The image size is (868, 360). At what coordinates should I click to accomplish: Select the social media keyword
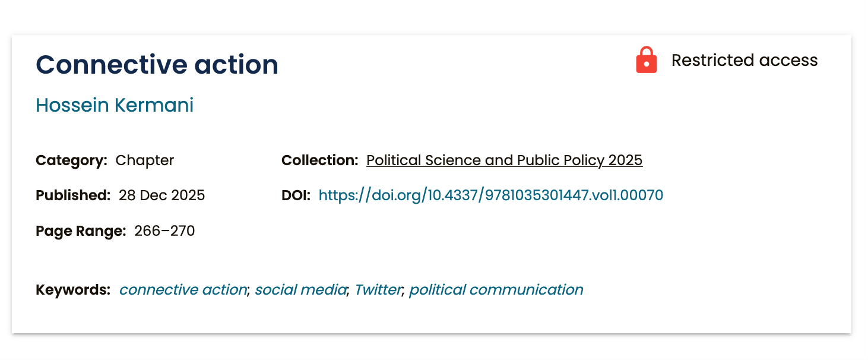click(300, 290)
